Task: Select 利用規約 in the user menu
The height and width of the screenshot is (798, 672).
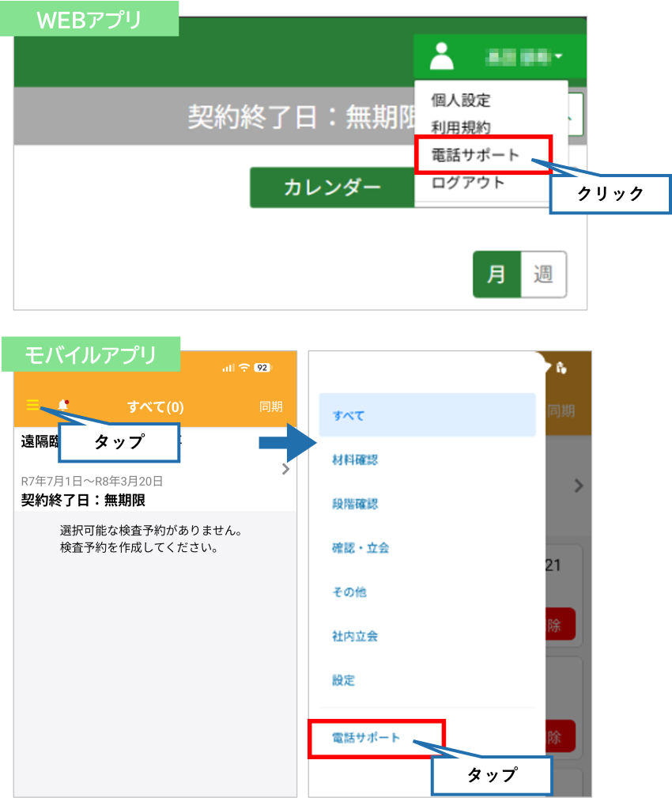Action: (461, 127)
